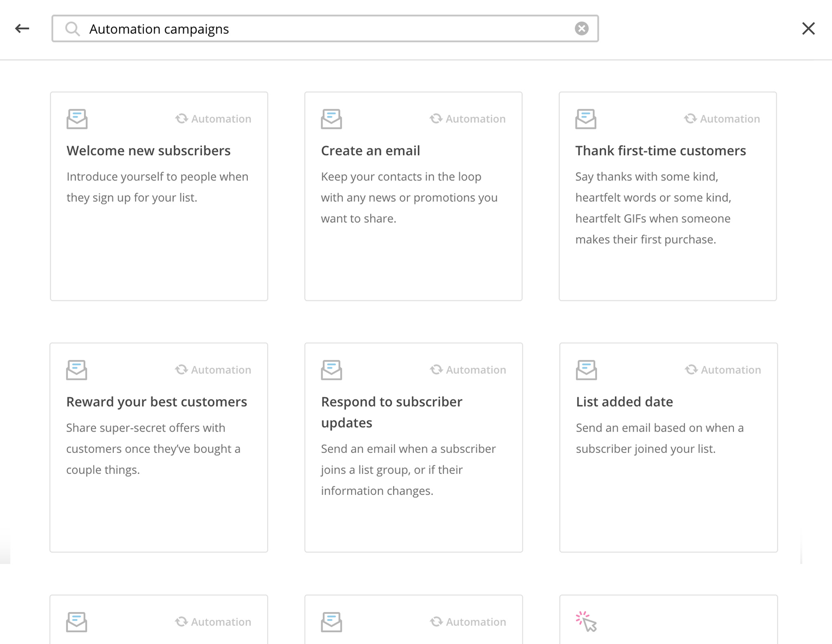The height and width of the screenshot is (644, 832).
Task: Click the envelope icon on Respond to subscriber updates card
Action: (331, 370)
